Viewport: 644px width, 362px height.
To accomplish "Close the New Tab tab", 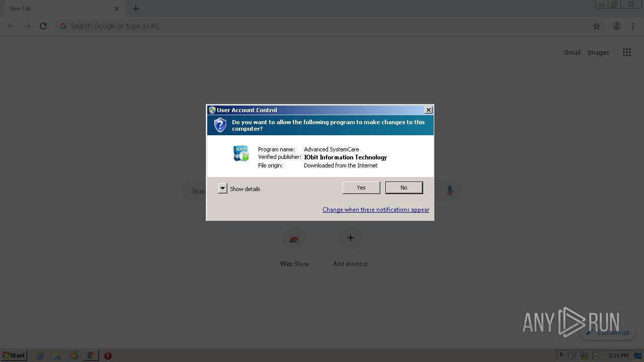I will pos(117,9).
